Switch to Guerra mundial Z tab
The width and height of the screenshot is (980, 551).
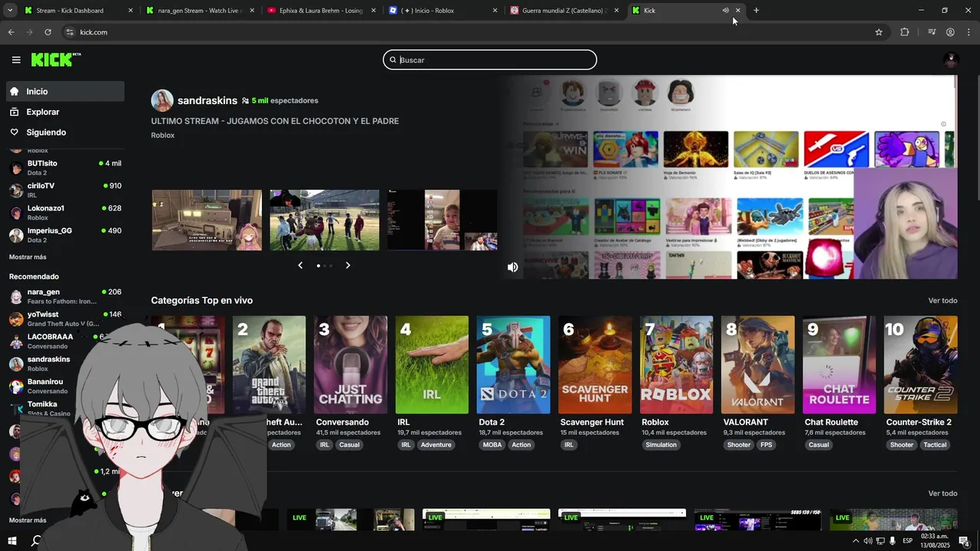[564, 11]
